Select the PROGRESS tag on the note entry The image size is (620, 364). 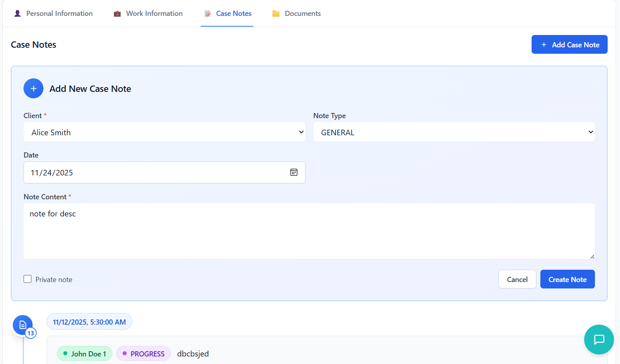click(x=143, y=354)
